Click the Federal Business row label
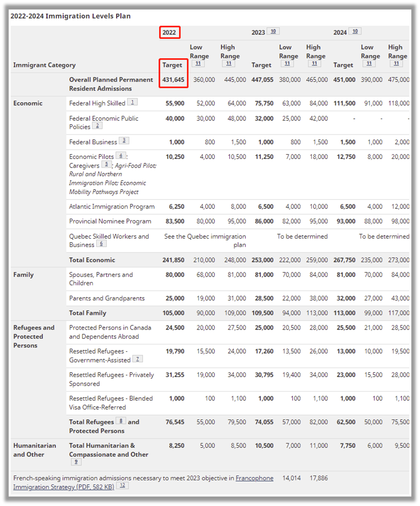The height and width of the screenshot is (506, 420). click(x=93, y=142)
